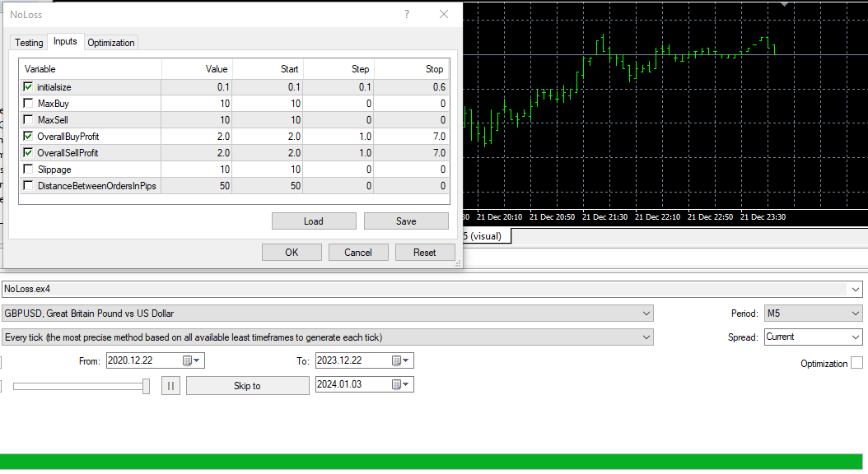Switch to the Testing tab
Image resolution: width=868 pixels, height=474 pixels.
pyautogui.click(x=29, y=43)
